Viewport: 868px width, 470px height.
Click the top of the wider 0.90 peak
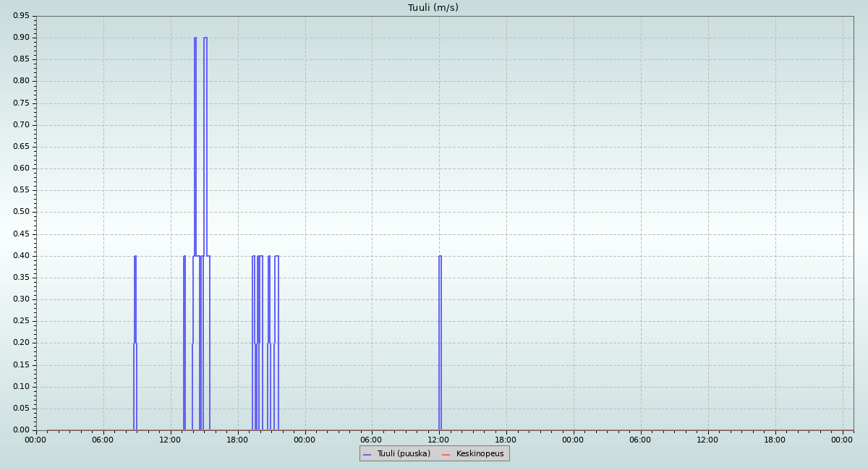coord(205,38)
